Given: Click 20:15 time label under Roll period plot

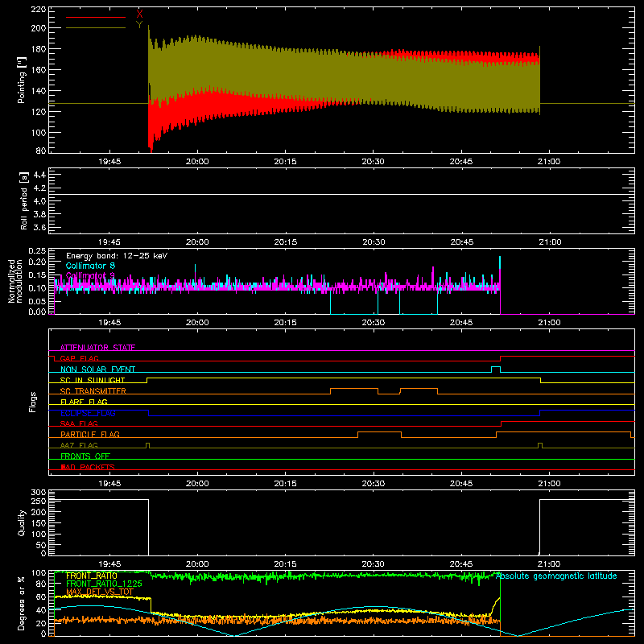Looking at the screenshot, I should click(x=286, y=242).
